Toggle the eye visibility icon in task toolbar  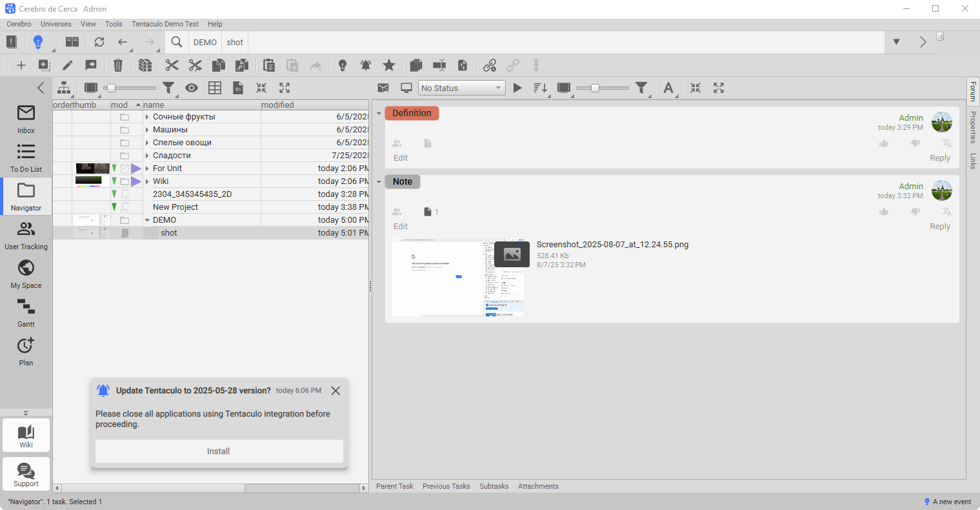coord(192,88)
